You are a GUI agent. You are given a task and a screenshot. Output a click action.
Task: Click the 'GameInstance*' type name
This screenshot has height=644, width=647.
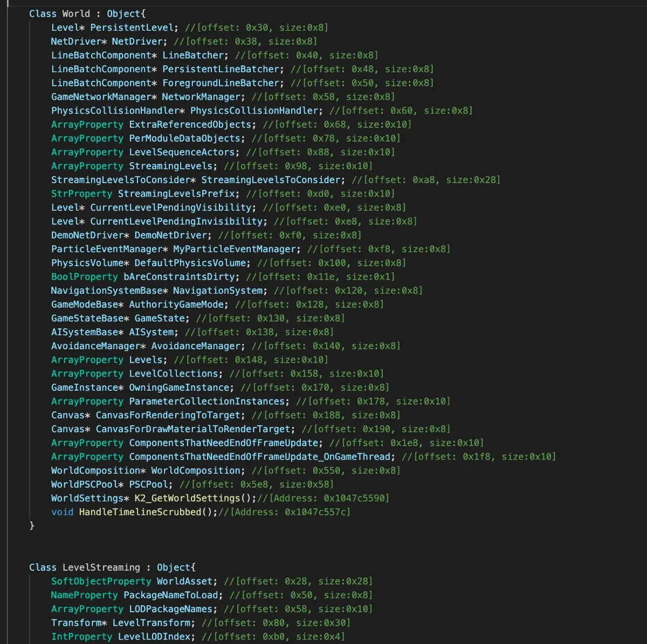tap(87, 387)
